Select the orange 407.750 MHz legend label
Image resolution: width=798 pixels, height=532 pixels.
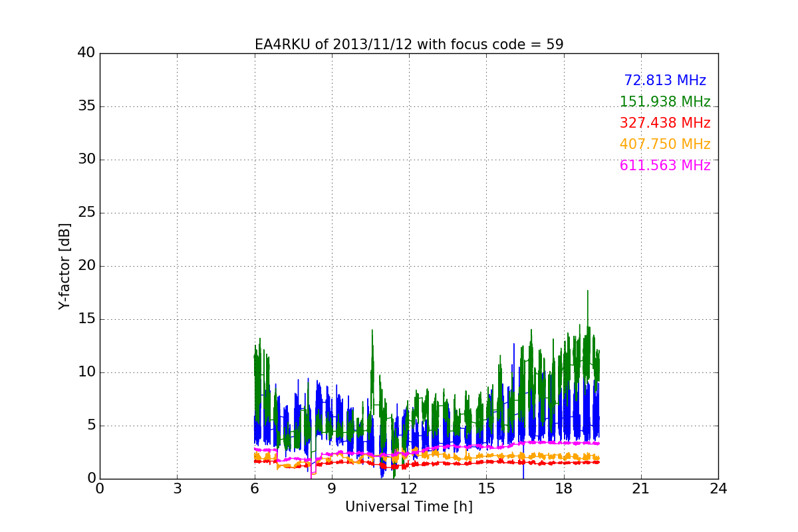tap(665, 144)
